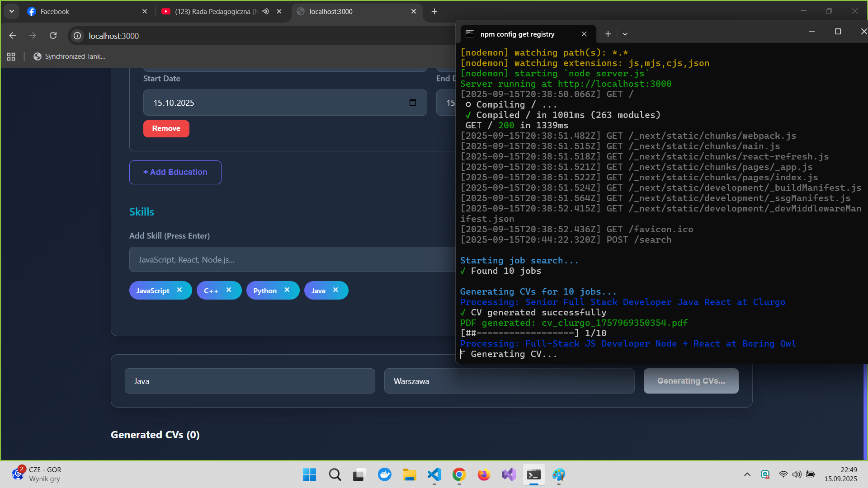868x488 pixels.
Task: Remove the JavaScript skill tag
Action: [179, 290]
